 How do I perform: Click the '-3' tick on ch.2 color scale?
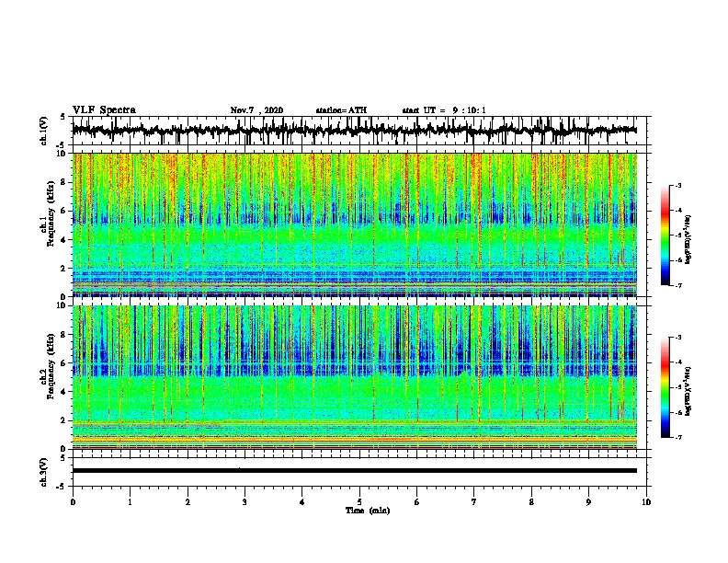point(677,338)
